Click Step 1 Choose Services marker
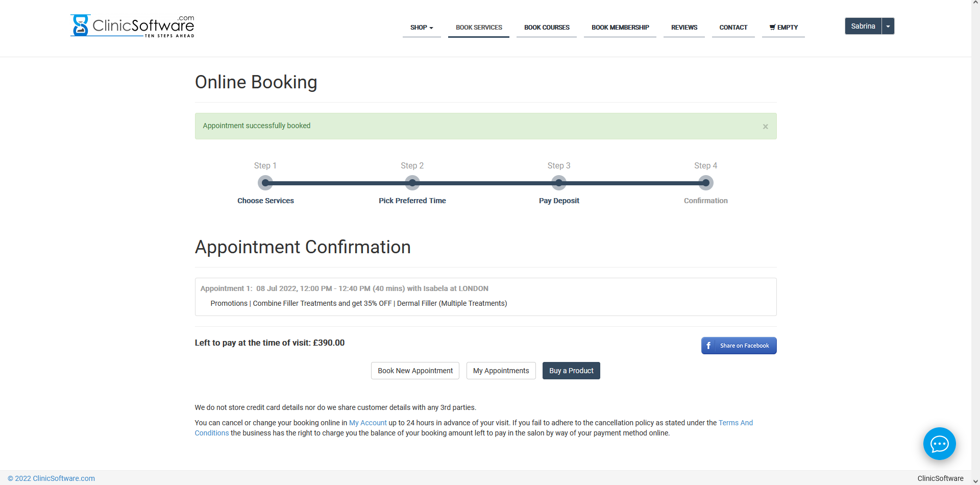 click(265, 183)
